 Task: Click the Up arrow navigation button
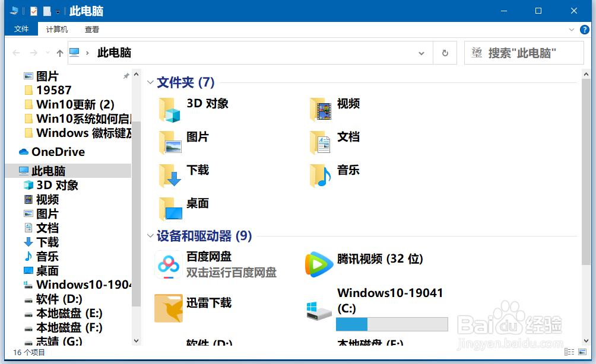point(60,53)
